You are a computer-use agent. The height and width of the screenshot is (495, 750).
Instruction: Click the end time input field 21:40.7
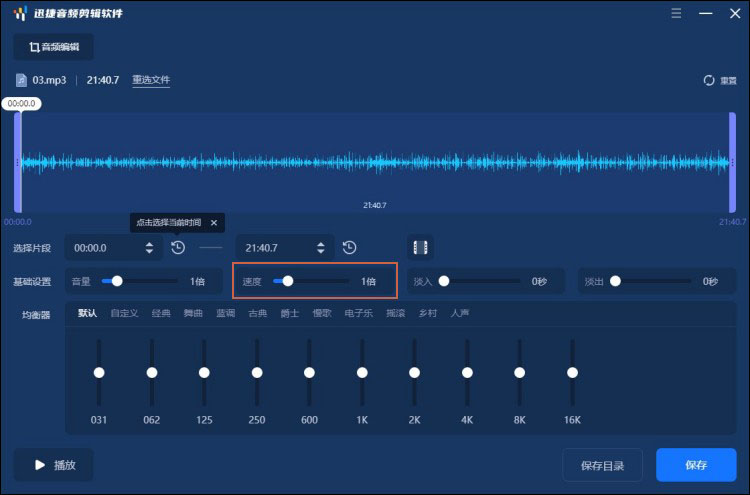coord(285,248)
